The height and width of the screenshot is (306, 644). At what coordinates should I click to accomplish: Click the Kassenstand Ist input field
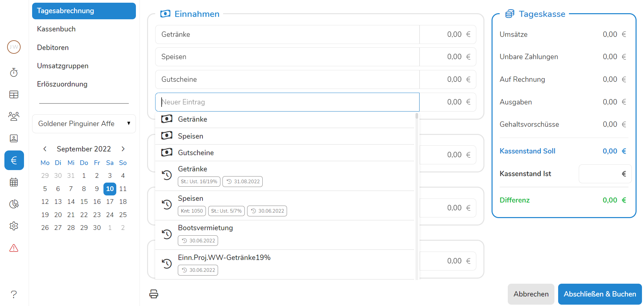600,174
